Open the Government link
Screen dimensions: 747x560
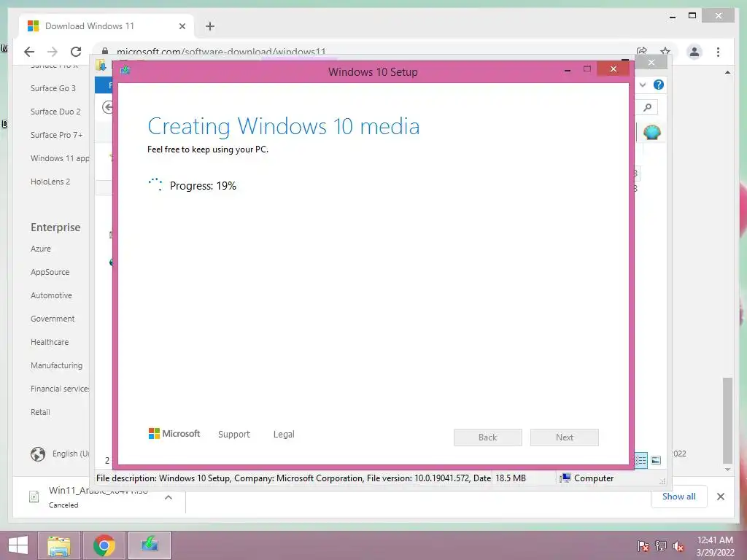53,319
